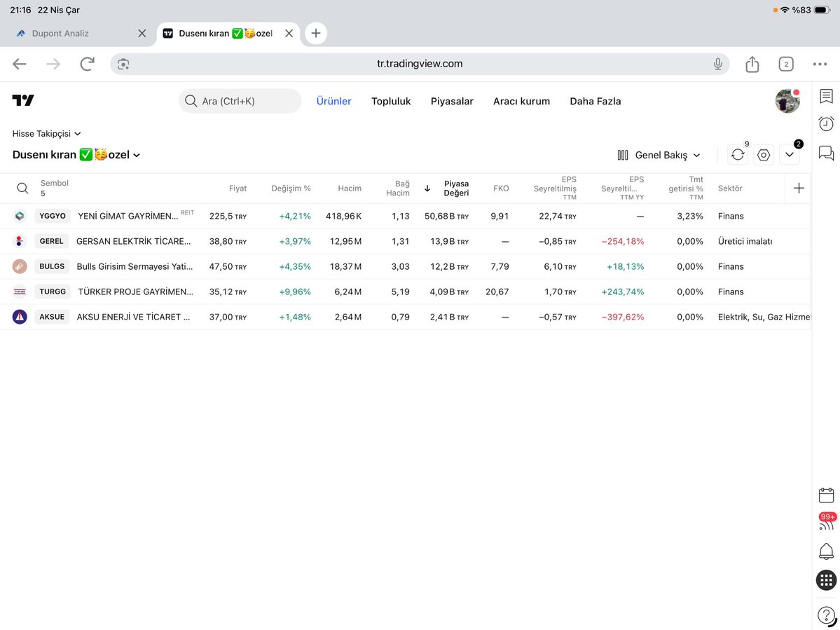Expand the chevron dropdown with 2 badge
This screenshot has width=840, height=630.
point(790,155)
